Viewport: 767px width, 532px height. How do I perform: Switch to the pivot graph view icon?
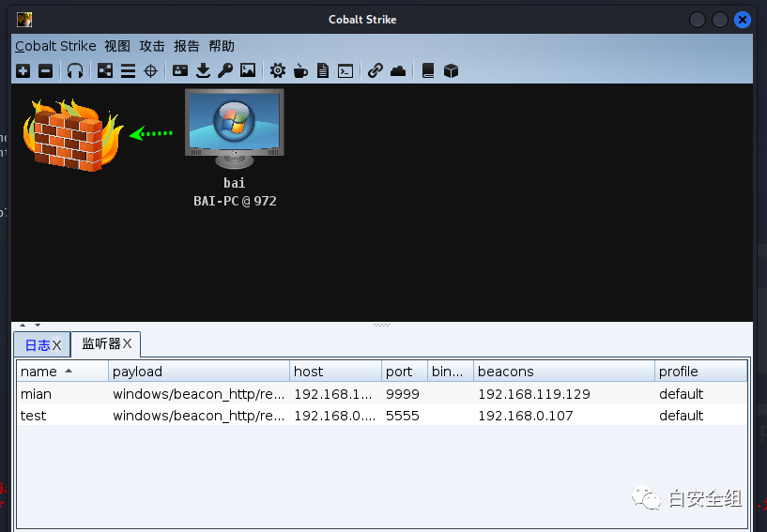tap(105, 71)
